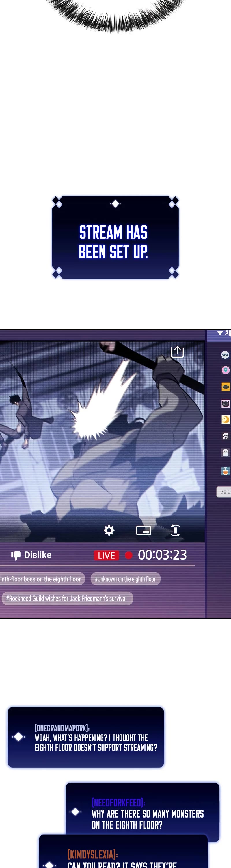Image resolution: width=231 pixels, height=868 pixels.
Task: Select the black cat chat avatar
Action: [226, 403]
